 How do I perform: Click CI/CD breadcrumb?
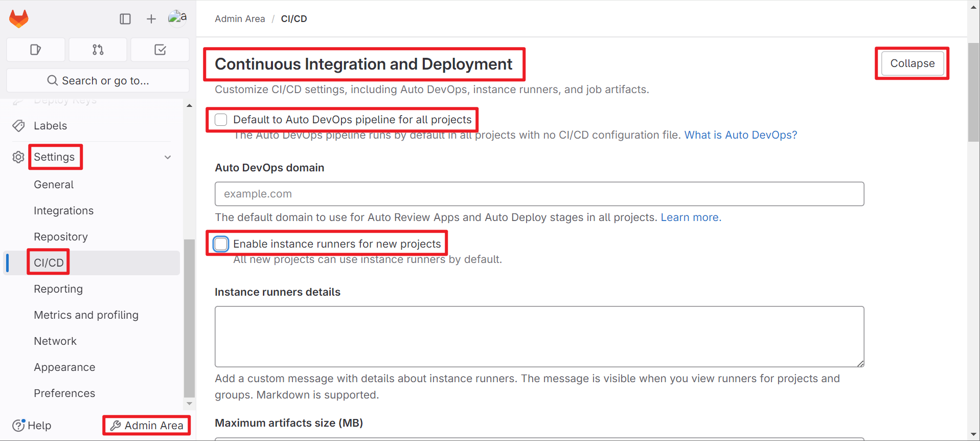294,19
